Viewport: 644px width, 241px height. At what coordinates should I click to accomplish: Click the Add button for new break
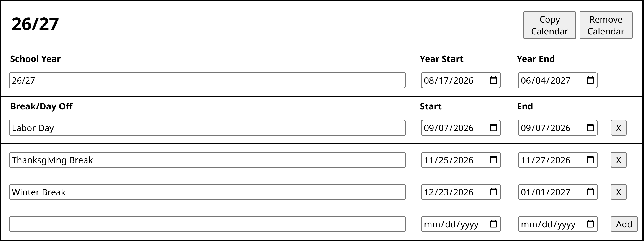(624, 224)
